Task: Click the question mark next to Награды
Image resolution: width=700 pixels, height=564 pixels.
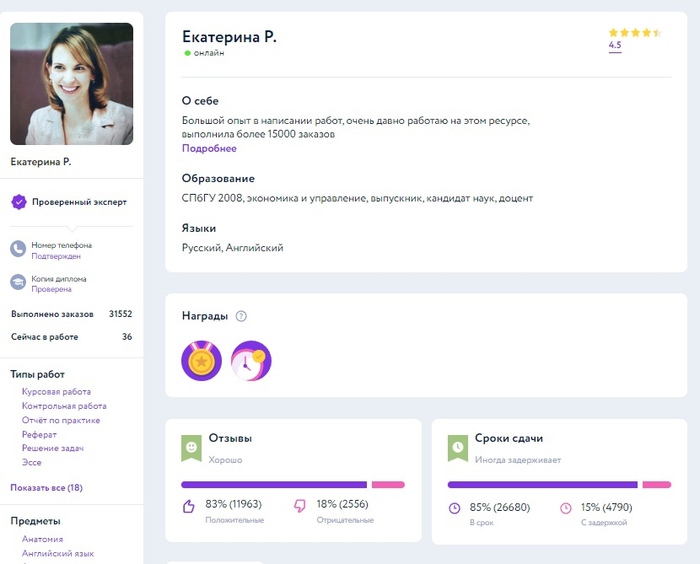Action: [x=241, y=316]
